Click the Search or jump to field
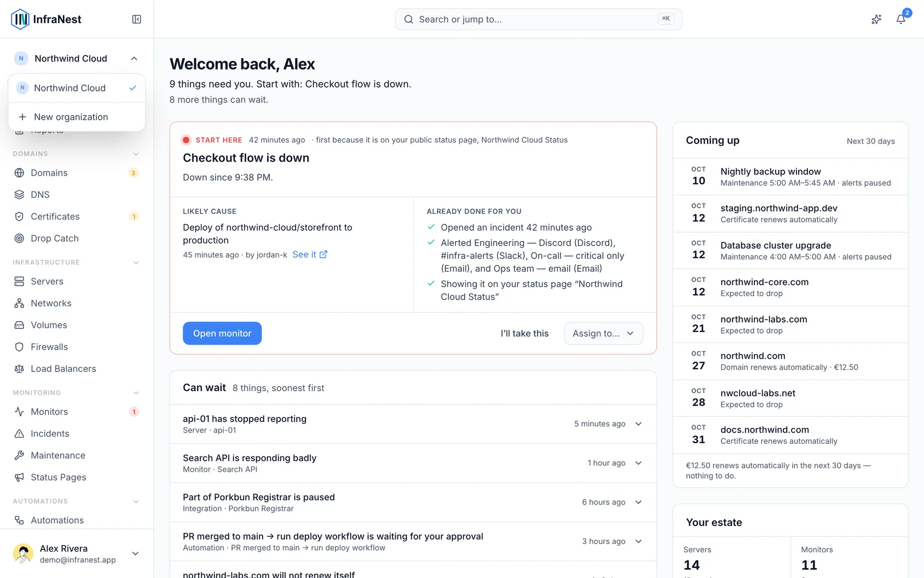 (x=539, y=19)
